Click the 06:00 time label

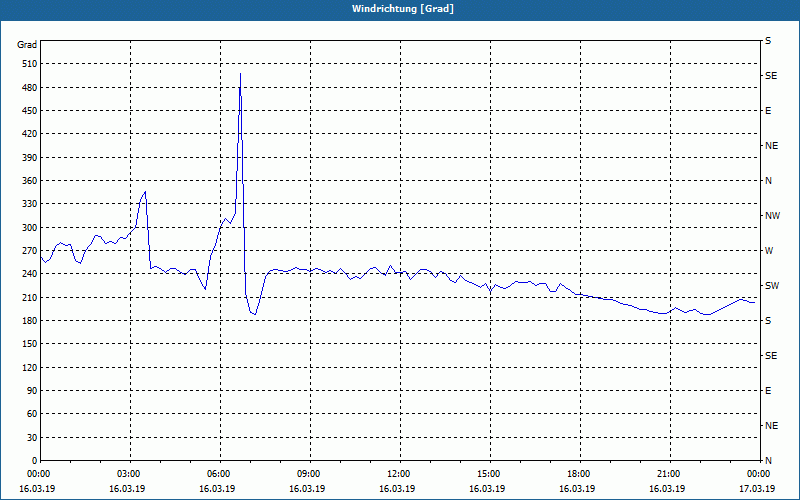(x=218, y=474)
